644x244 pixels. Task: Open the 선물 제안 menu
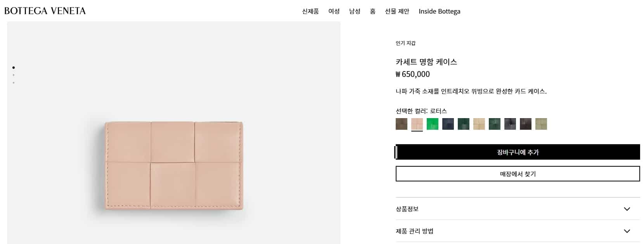tap(397, 11)
